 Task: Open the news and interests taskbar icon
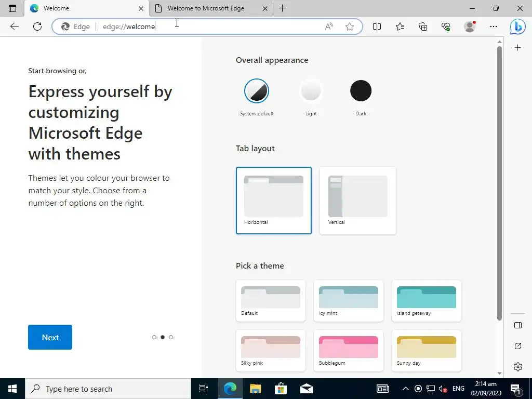[x=383, y=389]
